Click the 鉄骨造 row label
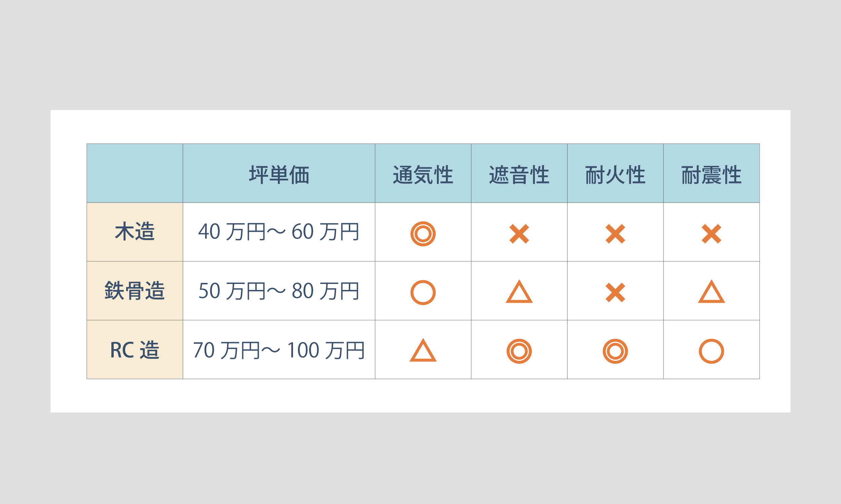The height and width of the screenshot is (504, 841). tap(135, 291)
